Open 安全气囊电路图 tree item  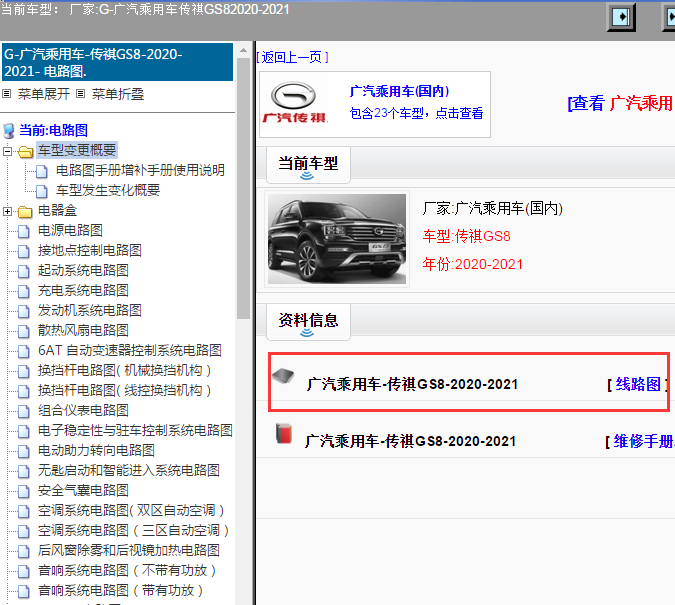[83, 490]
